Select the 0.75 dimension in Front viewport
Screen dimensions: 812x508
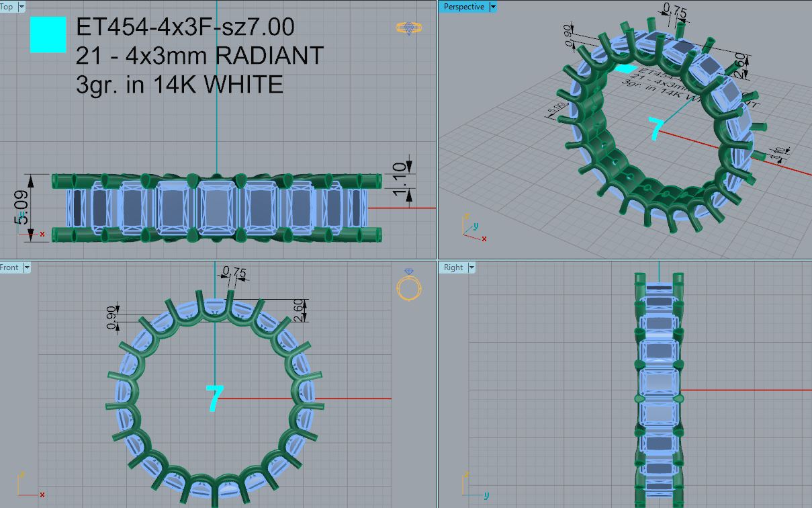click(x=234, y=271)
